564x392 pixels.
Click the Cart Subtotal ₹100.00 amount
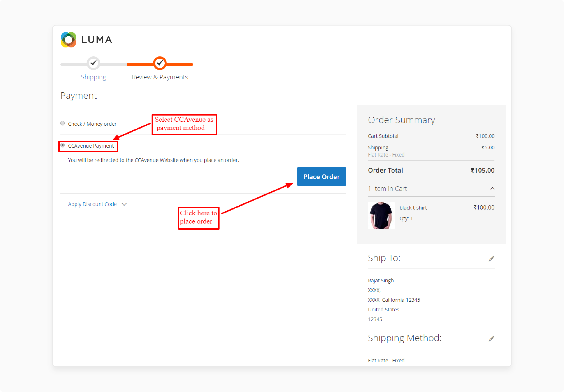[485, 136]
